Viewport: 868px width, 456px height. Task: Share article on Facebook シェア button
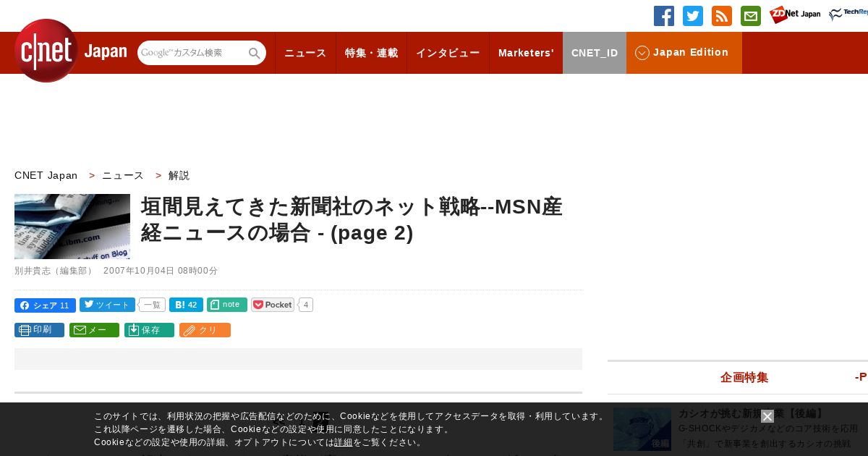point(45,305)
